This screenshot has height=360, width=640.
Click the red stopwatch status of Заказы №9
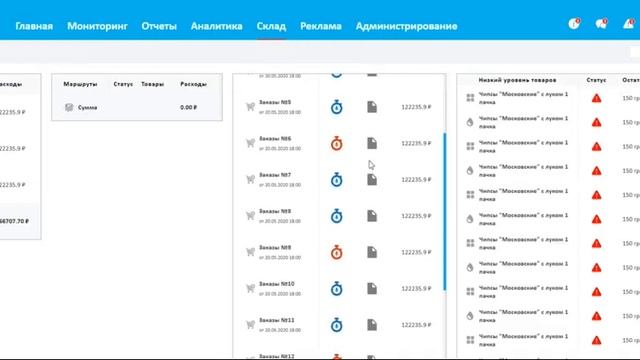(336, 252)
